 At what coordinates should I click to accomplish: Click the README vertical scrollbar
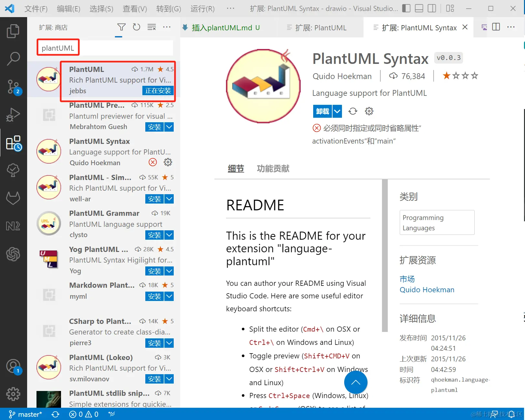(x=385, y=255)
